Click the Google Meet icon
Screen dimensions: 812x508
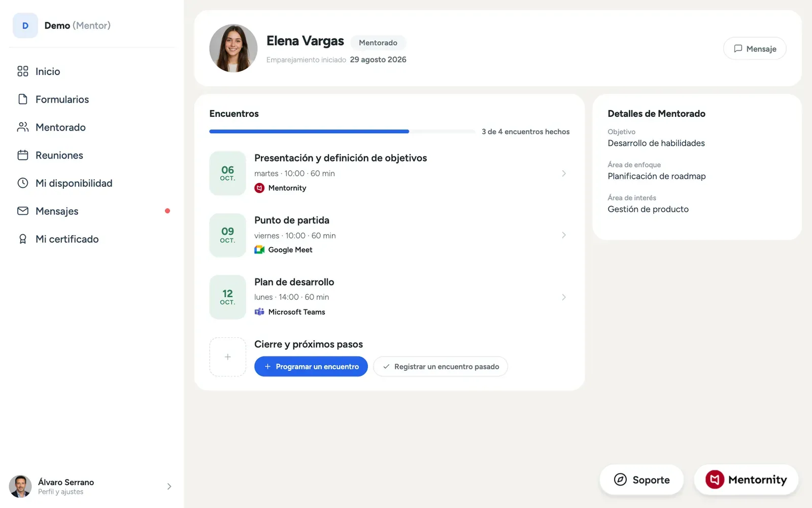pyautogui.click(x=259, y=250)
